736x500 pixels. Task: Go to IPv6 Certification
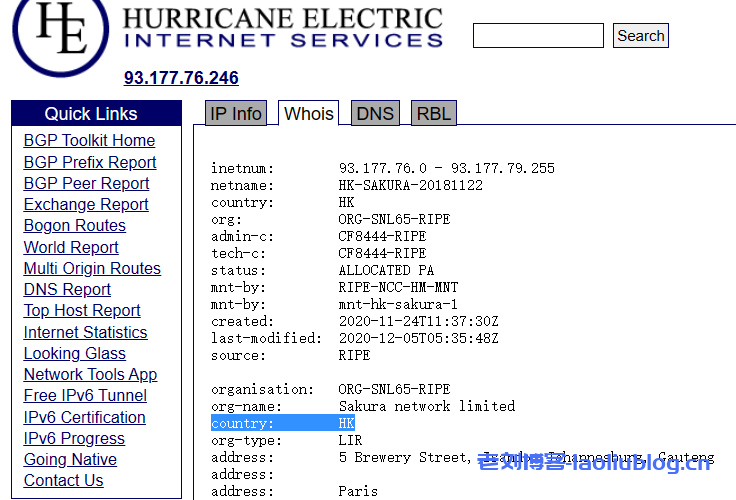point(84,417)
